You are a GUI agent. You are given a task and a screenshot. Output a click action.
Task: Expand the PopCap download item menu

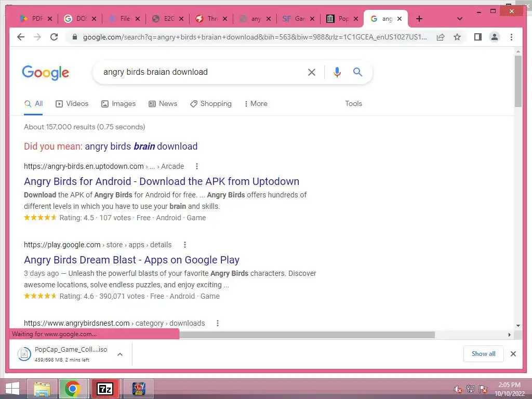[120, 354]
